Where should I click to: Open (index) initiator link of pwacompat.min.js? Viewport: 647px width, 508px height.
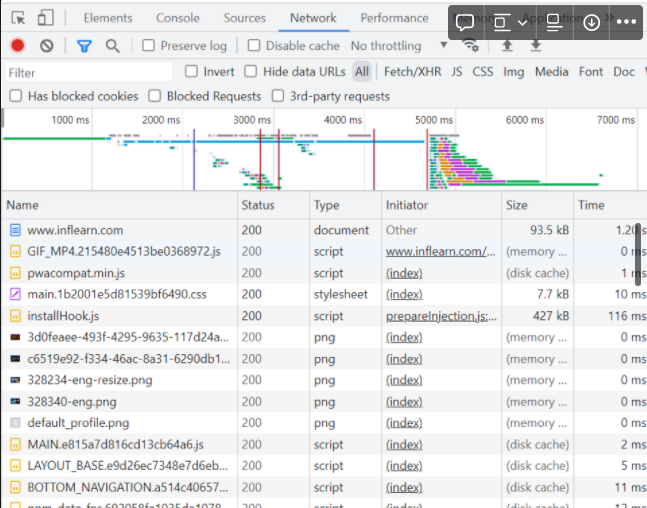404,273
